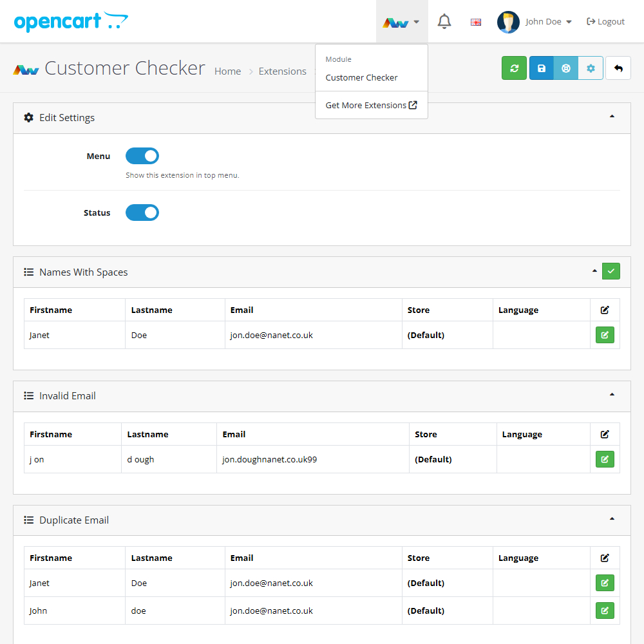Edit John doe in Duplicate Email table
Image resolution: width=644 pixels, height=644 pixels.
605,611
